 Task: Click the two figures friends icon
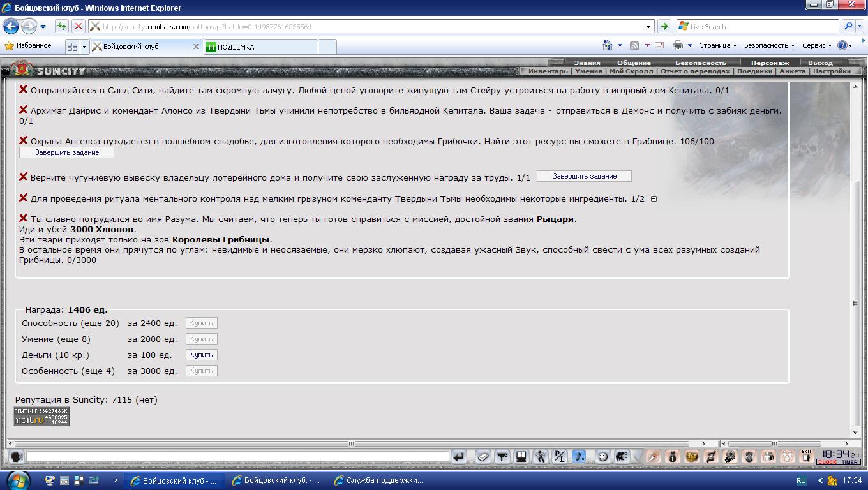(x=768, y=456)
